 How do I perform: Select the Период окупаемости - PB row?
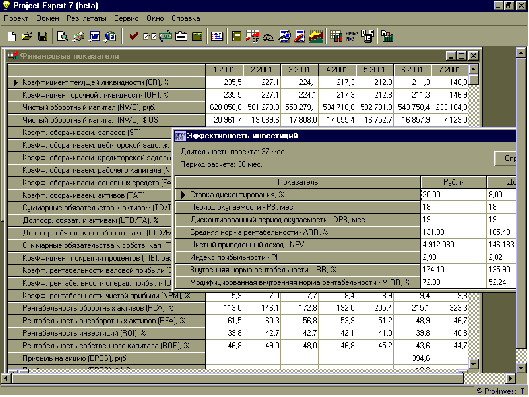298,207
